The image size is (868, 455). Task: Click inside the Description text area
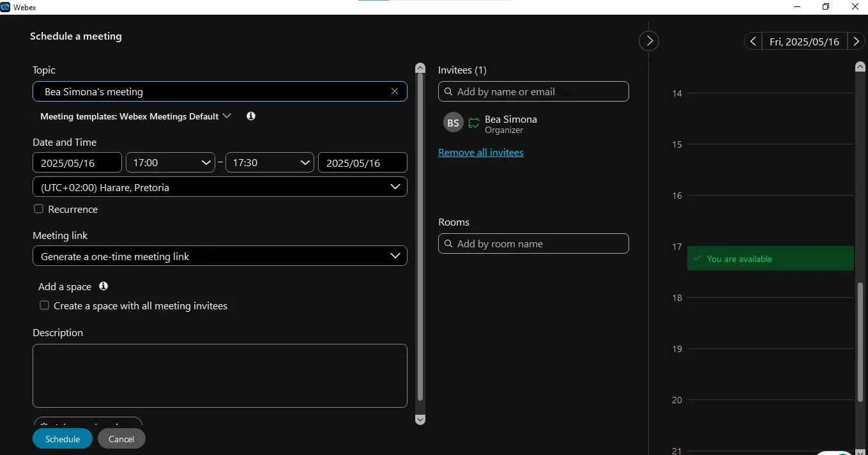tap(220, 376)
